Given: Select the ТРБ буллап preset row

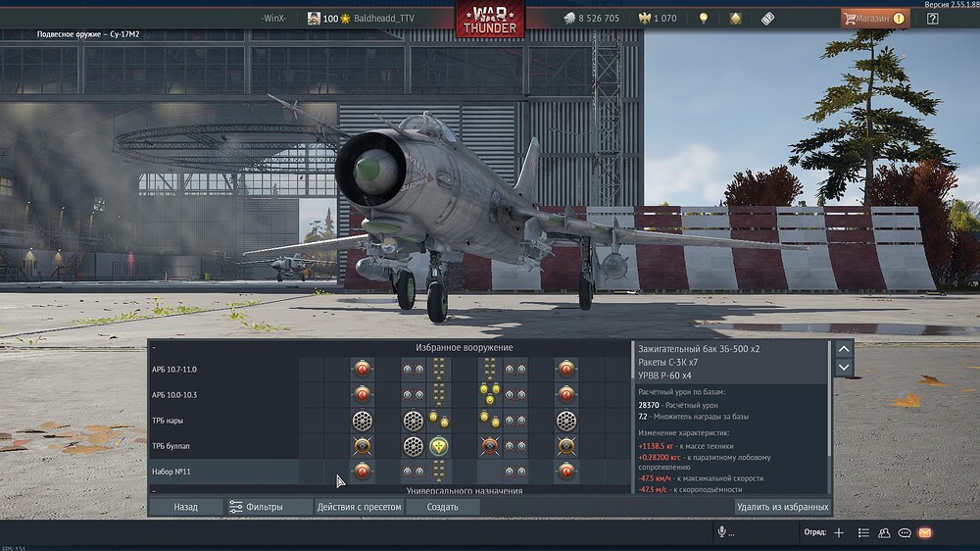Looking at the screenshot, I should coord(390,446).
